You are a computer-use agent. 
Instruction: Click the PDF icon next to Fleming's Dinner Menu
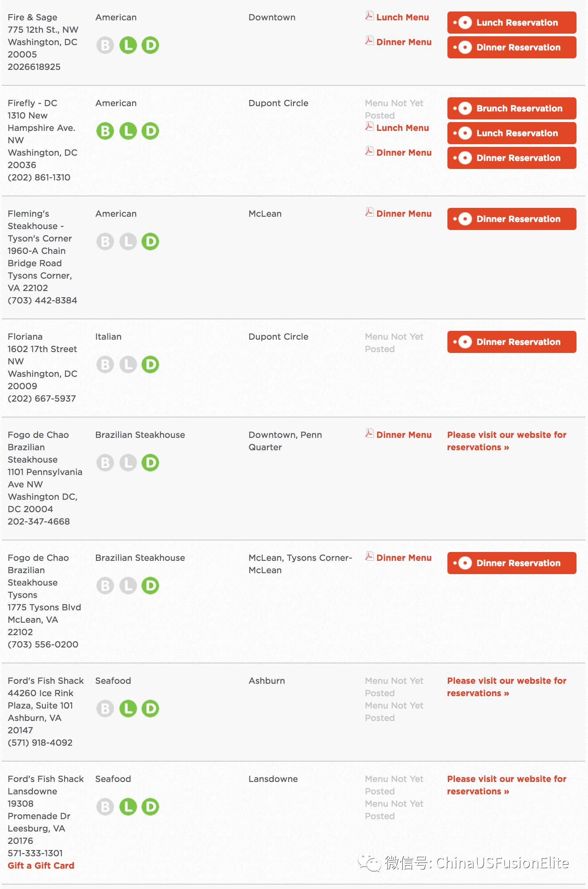tap(369, 212)
